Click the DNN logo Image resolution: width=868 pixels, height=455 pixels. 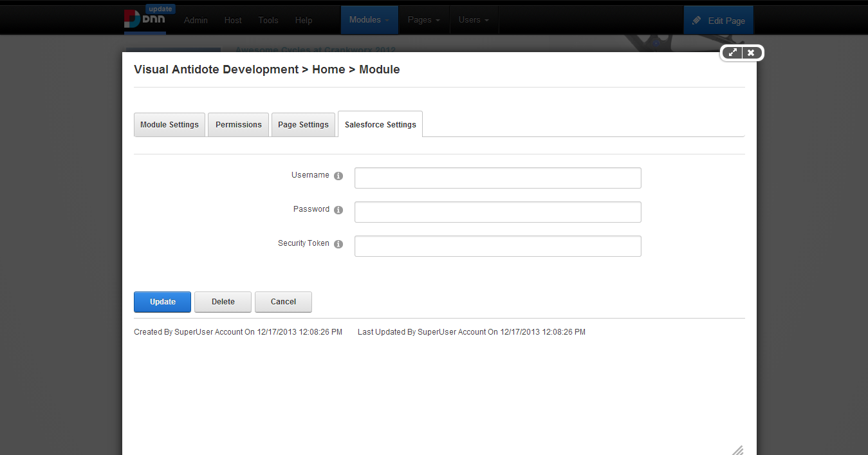click(145, 20)
